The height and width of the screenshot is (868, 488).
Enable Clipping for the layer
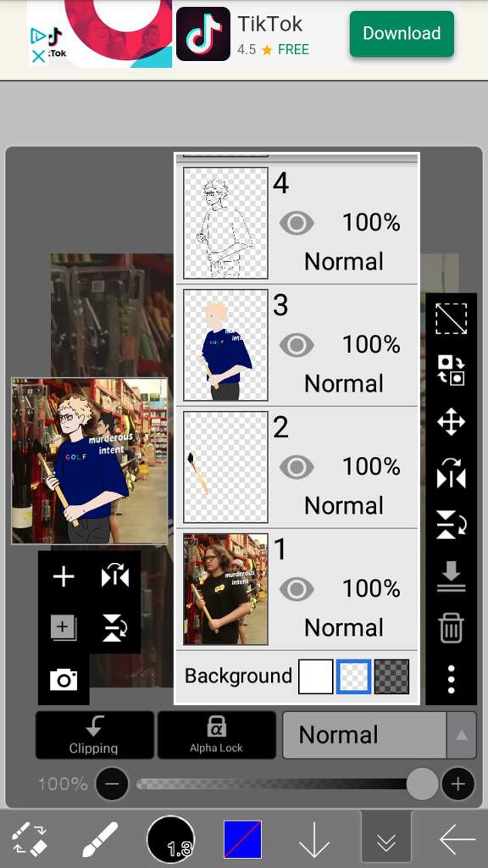[x=94, y=735]
